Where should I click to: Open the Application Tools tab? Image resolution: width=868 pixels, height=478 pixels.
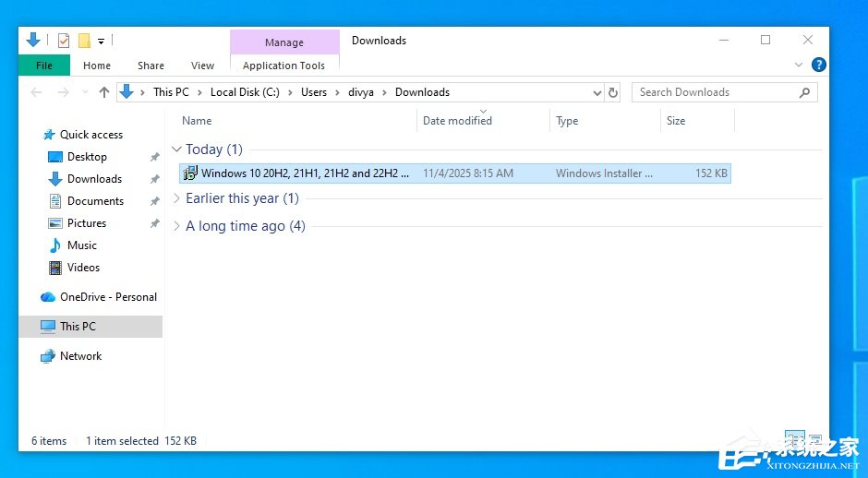click(x=284, y=66)
